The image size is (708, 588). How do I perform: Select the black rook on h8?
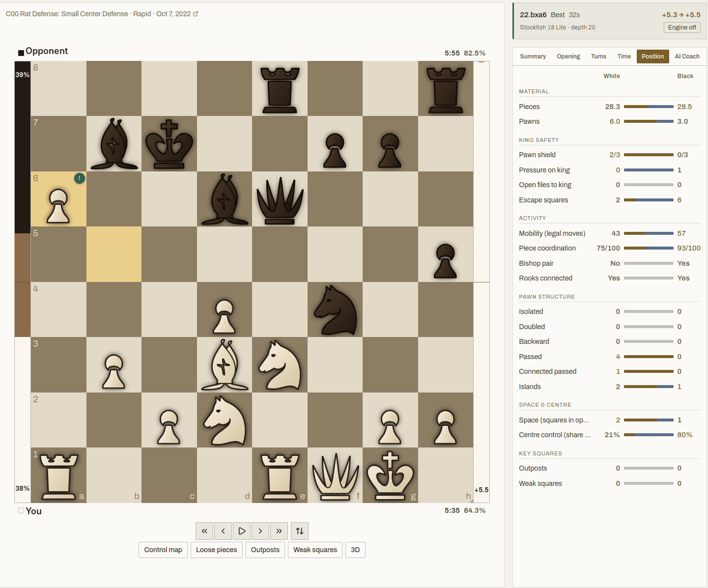446,88
